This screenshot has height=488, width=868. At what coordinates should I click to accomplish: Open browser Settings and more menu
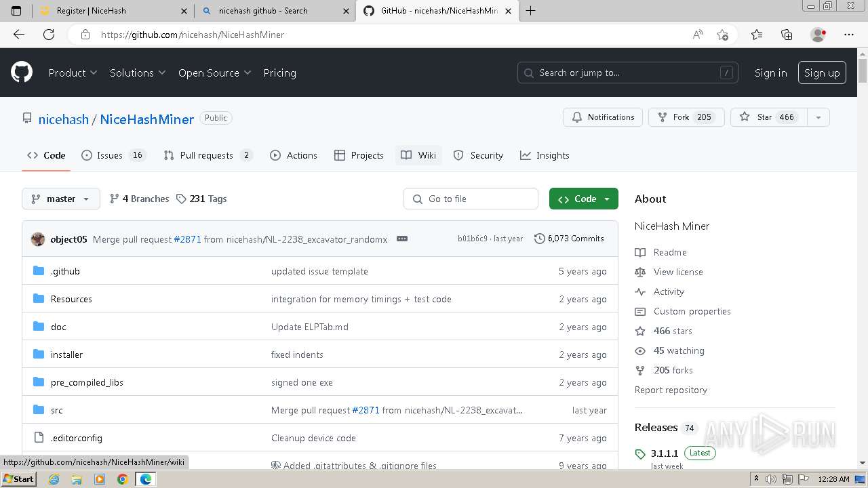pyautogui.click(x=849, y=35)
